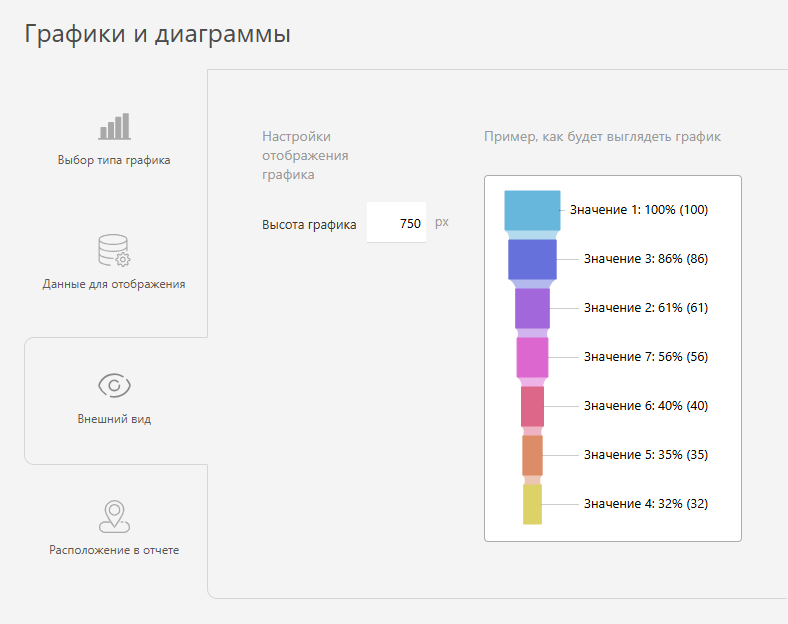This screenshot has width=788, height=624.
Task: Click the map pin location icon
Action: (x=114, y=516)
